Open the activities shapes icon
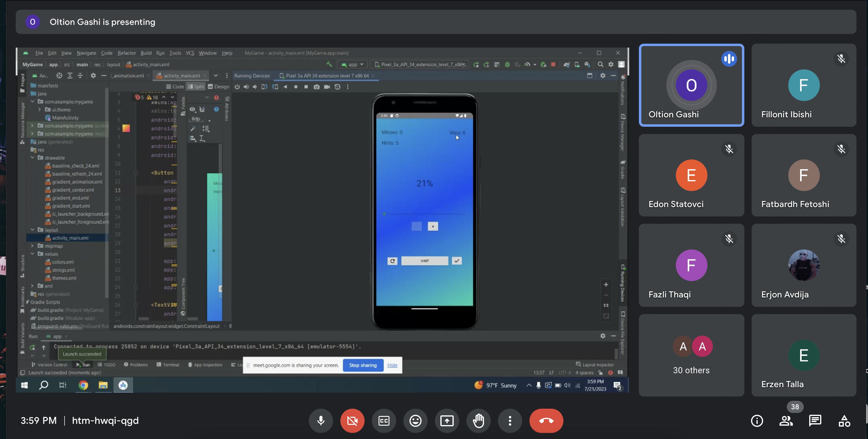This screenshot has width=868, height=439. [x=844, y=421]
